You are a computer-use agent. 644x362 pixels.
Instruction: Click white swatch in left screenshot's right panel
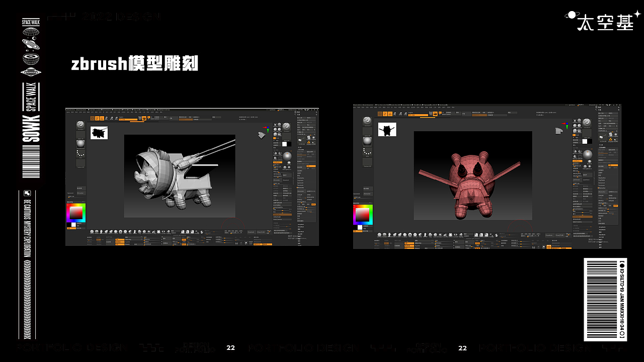click(x=285, y=144)
